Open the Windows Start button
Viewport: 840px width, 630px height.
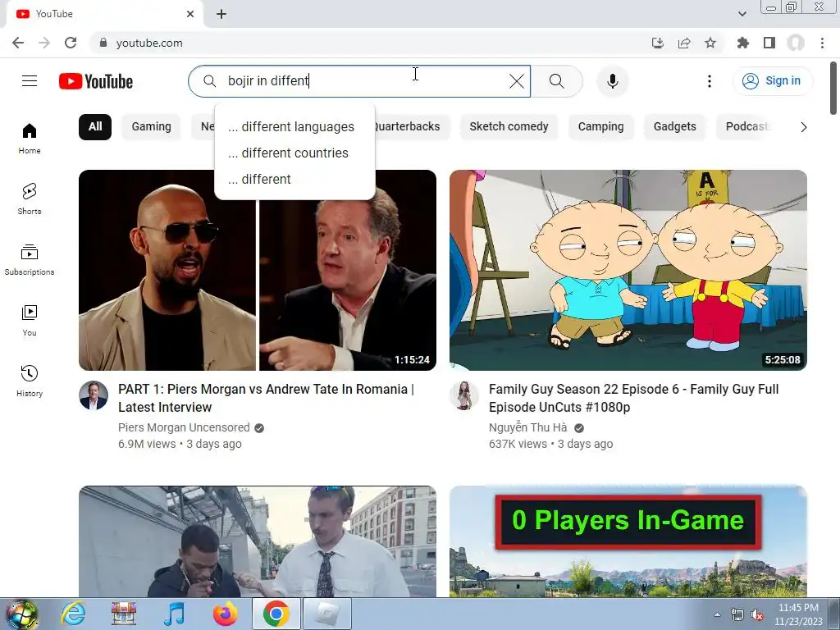(21, 614)
